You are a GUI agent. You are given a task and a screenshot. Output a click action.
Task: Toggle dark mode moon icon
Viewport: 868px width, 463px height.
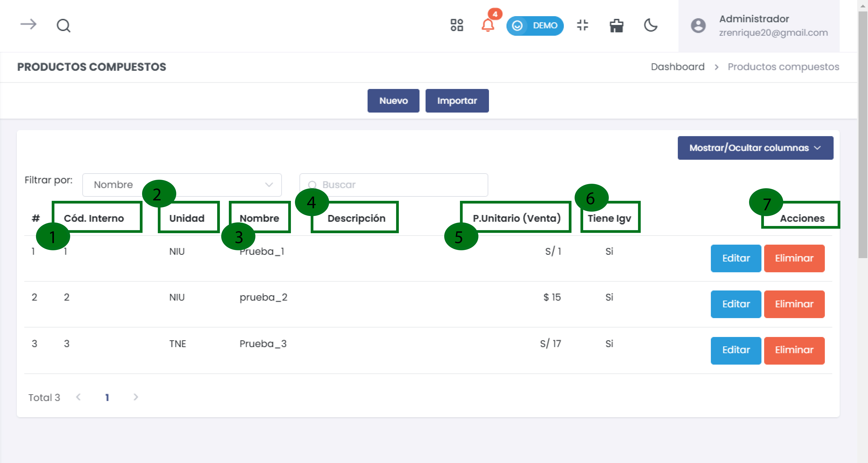pos(651,25)
